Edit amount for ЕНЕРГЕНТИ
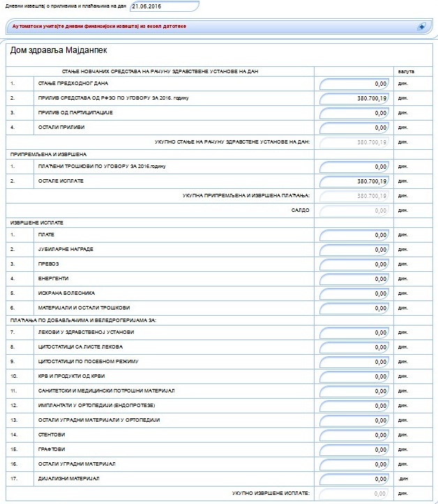Viewport: 438px width, 504px height. (x=354, y=279)
